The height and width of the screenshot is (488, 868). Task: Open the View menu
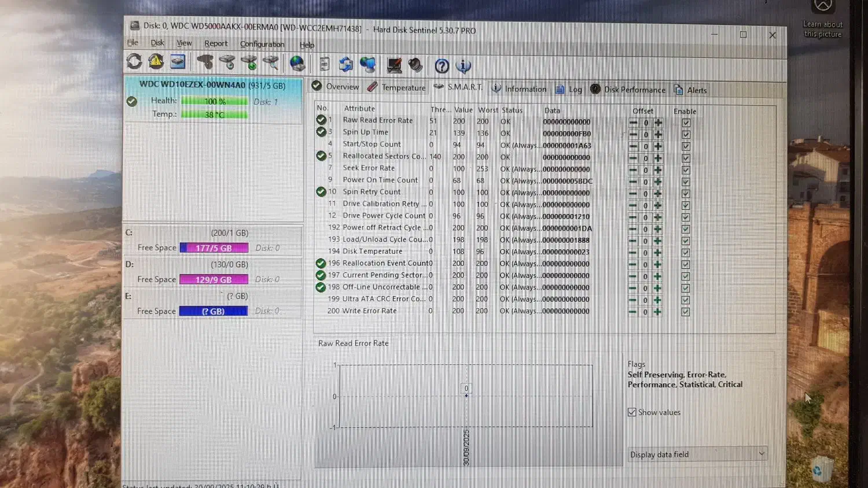[184, 43]
